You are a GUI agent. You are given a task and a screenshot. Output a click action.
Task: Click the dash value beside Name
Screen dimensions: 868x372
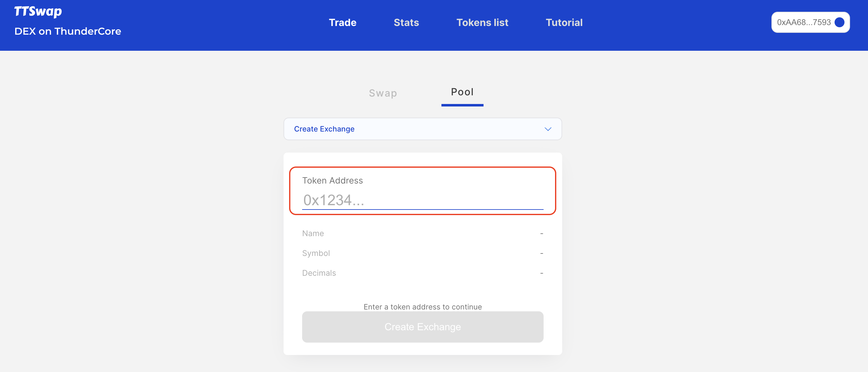[541, 234]
